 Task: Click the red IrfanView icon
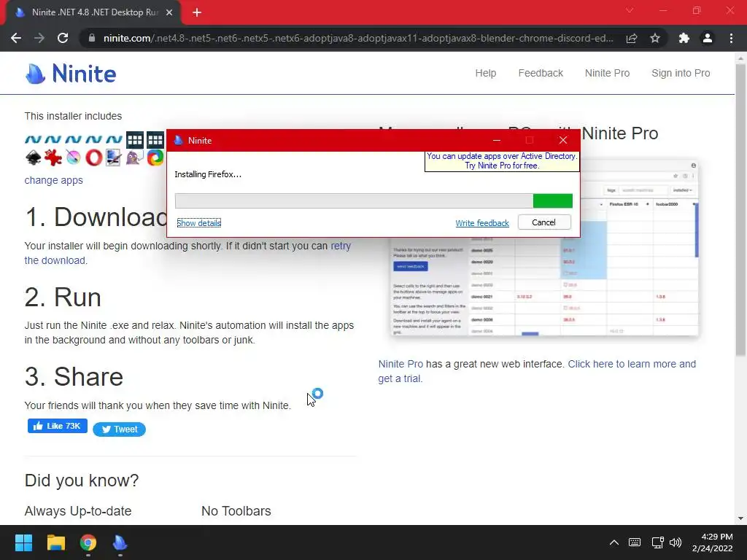[53, 157]
